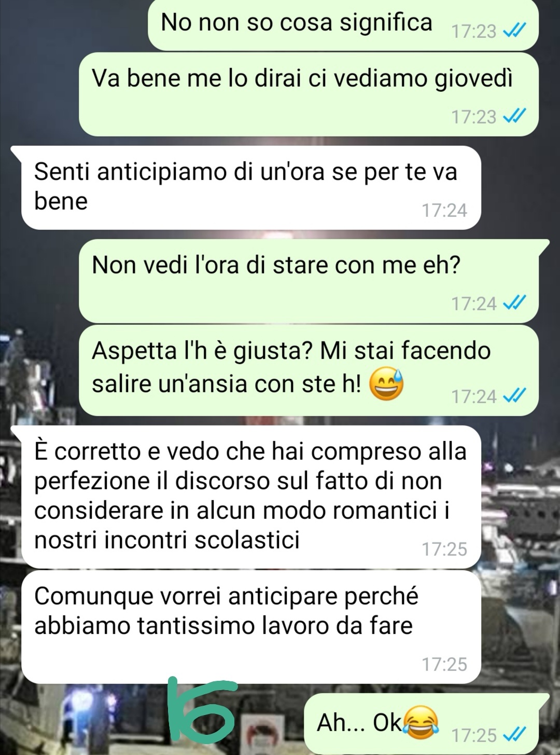Image resolution: width=560 pixels, height=755 pixels.
Task: Tap the "Aspetta l'h è giusta?" message bubble
Action: pyautogui.click(x=309, y=370)
